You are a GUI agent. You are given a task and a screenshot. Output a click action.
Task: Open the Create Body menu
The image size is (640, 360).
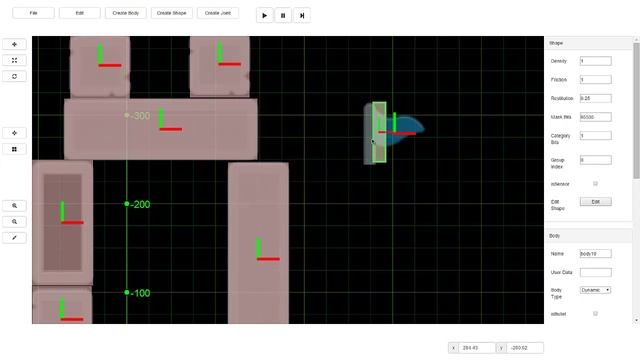tap(126, 13)
